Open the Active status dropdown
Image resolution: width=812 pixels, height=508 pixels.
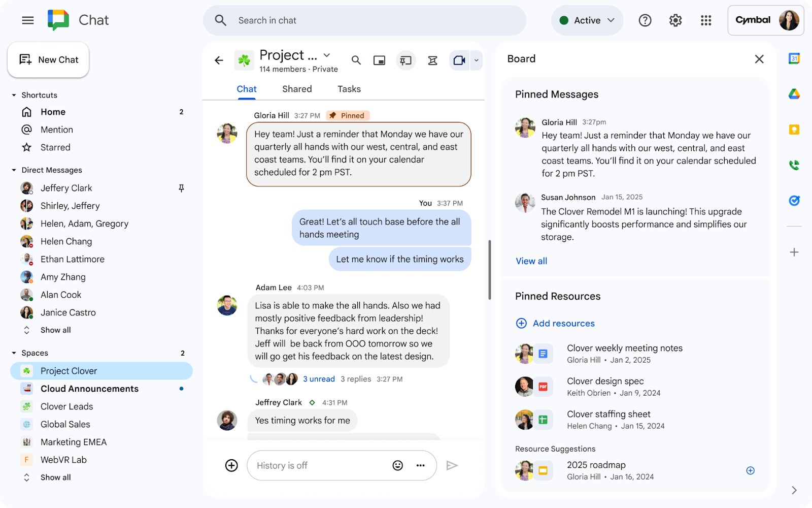tap(587, 20)
